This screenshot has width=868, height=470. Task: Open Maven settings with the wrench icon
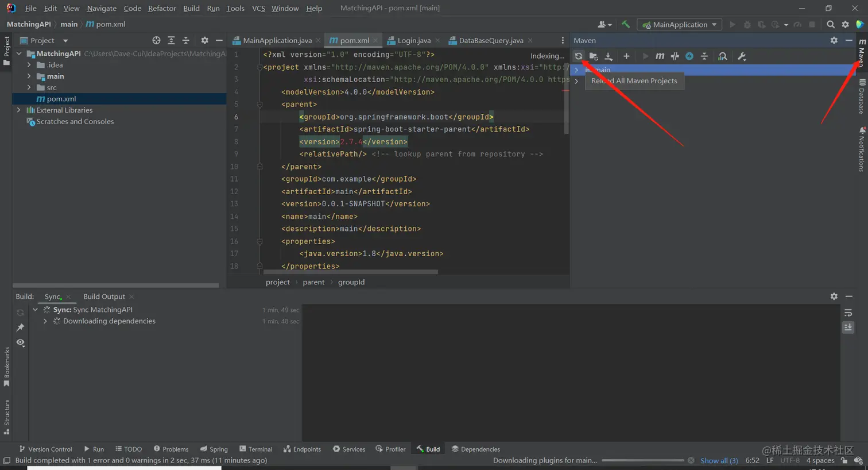point(742,56)
